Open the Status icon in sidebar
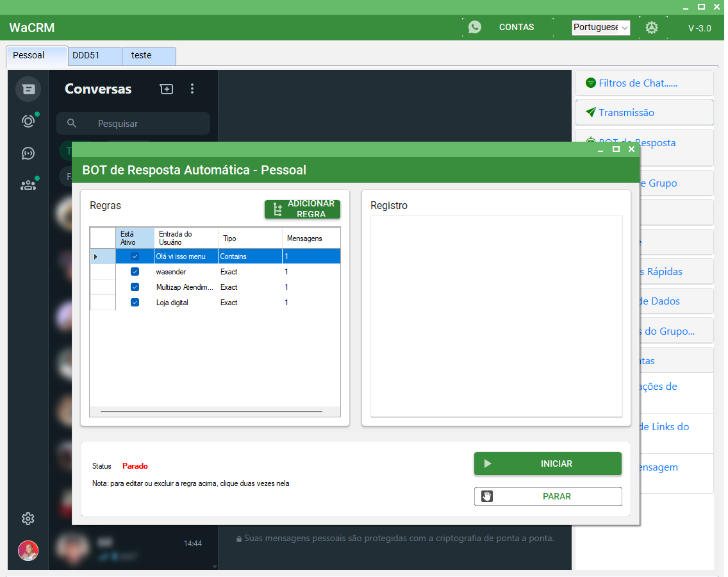This screenshot has width=728, height=577. (28, 121)
